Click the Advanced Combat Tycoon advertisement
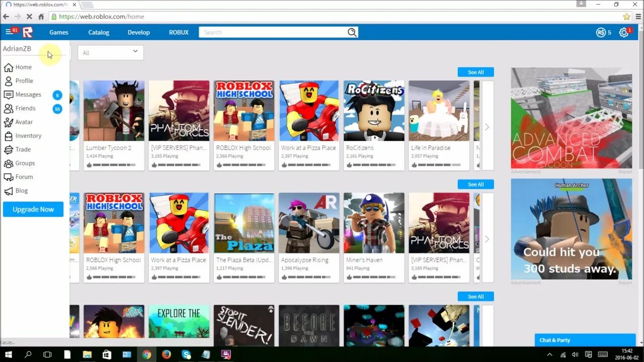This screenshot has height=362, width=644. pos(572,118)
